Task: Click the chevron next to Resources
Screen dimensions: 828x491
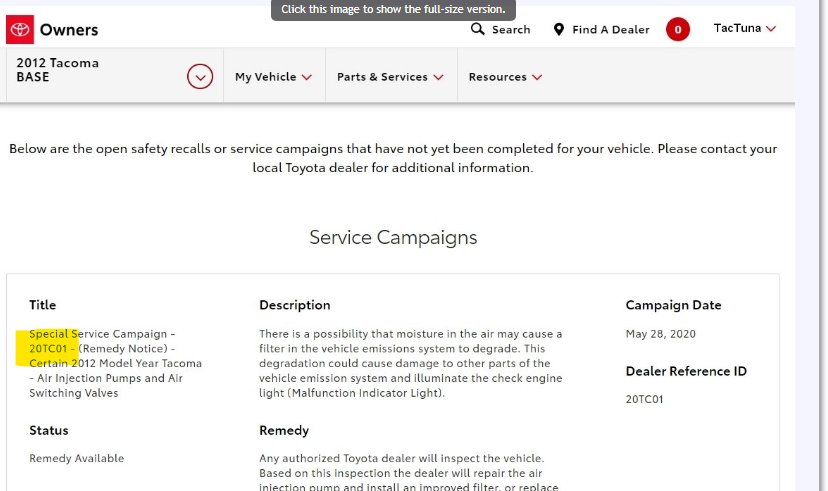Action: [537, 78]
